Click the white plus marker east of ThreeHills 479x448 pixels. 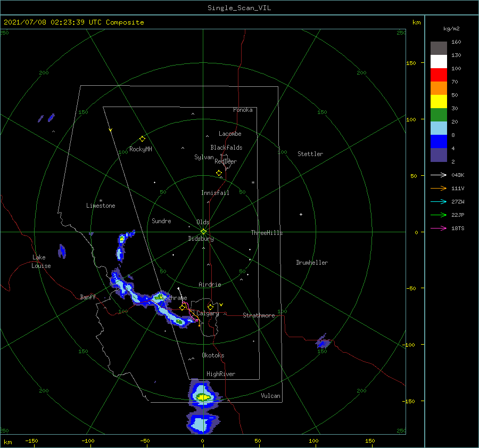point(301,214)
